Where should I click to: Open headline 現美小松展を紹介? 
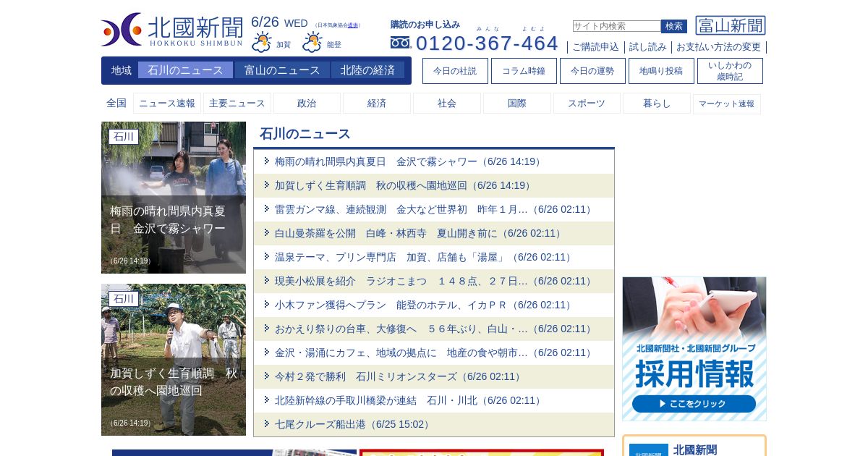coord(434,281)
